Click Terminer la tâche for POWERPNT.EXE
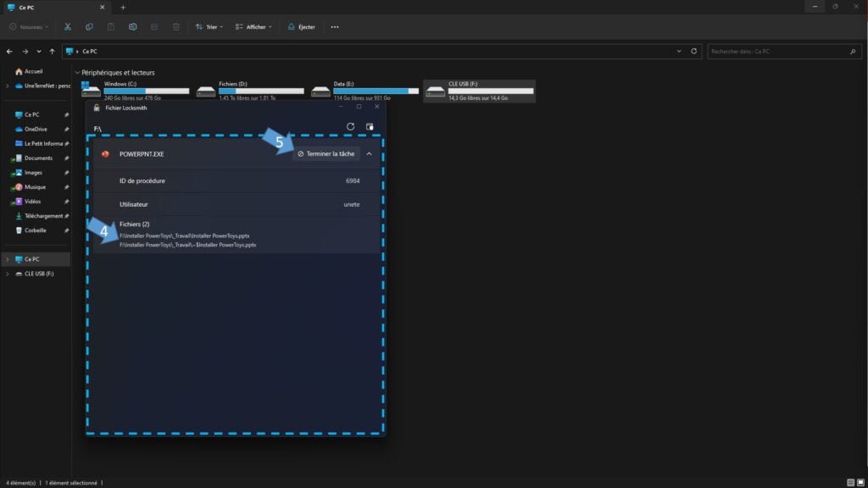This screenshot has height=488, width=868. (326, 154)
